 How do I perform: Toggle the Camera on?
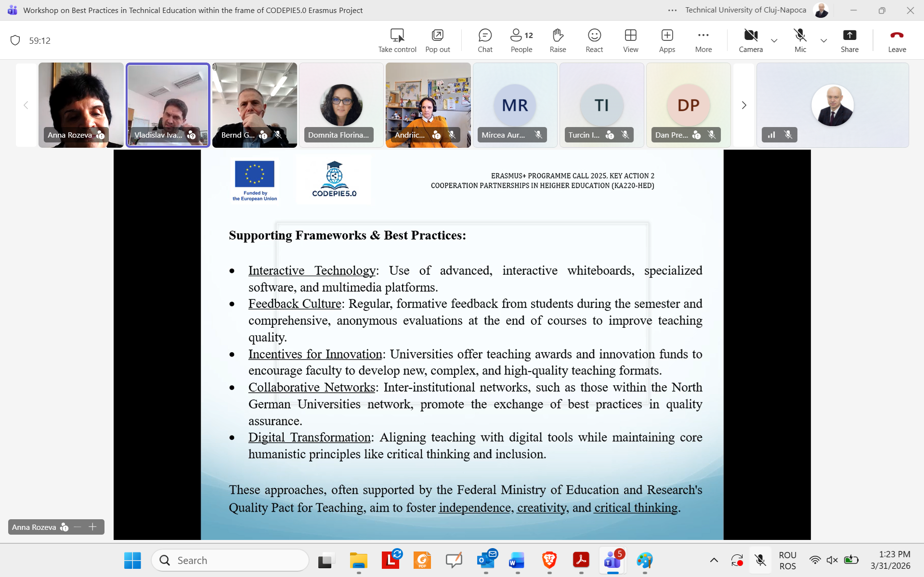(751, 40)
